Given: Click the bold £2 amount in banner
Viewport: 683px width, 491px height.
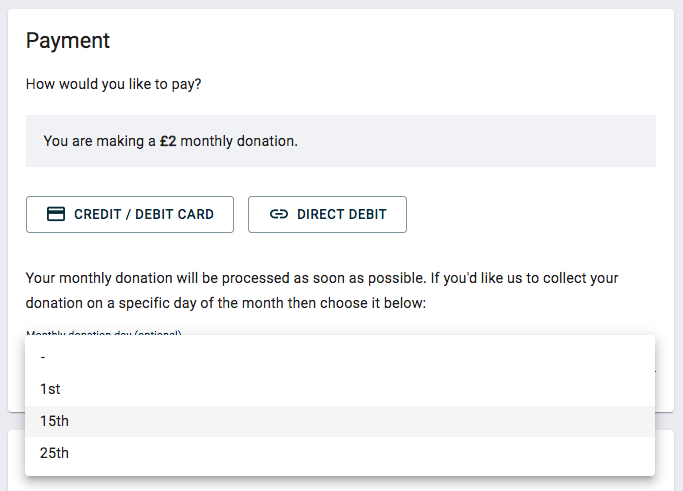Looking at the screenshot, I should coord(168,141).
